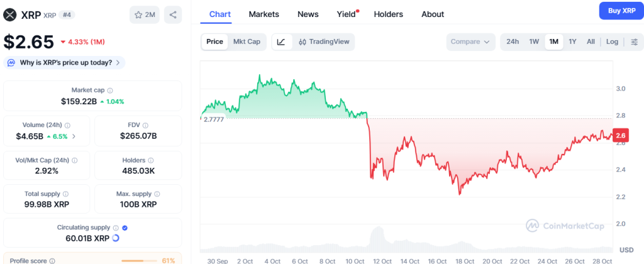Click the star watchlist icon showing 2M

pyautogui.click(x=144, y=14)
